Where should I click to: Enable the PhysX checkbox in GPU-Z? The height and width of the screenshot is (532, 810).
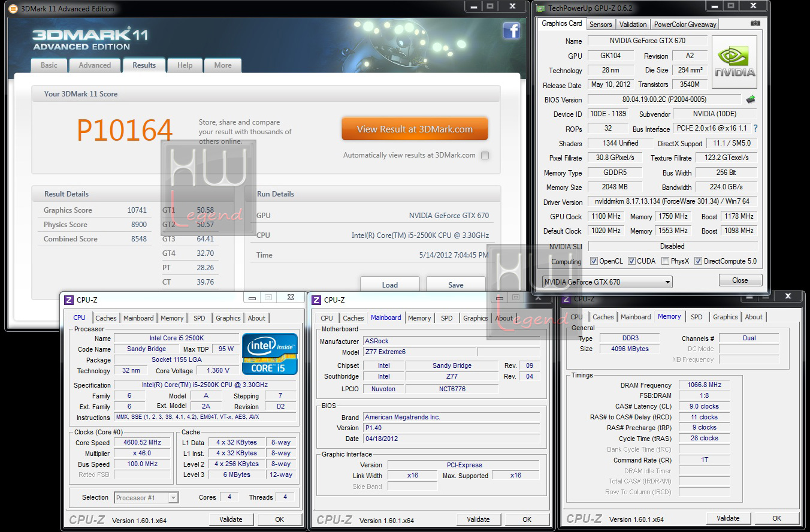665,261
